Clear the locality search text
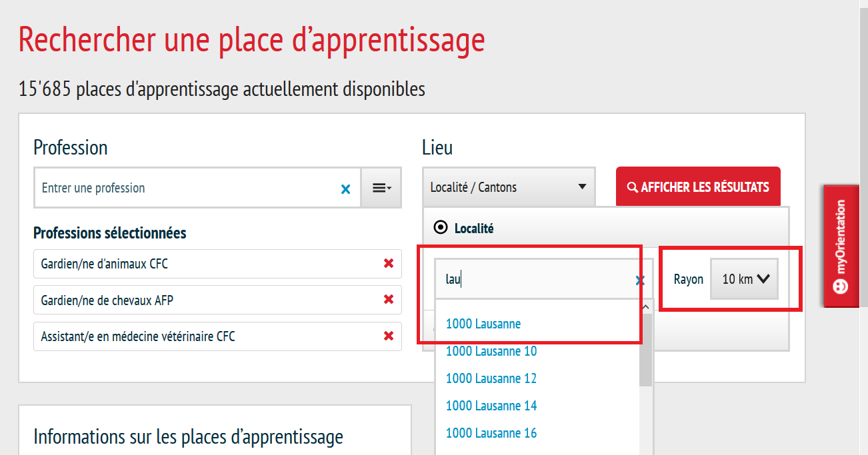Image resolution: width=868 pixels, height=455 pixels. (640, 280)
